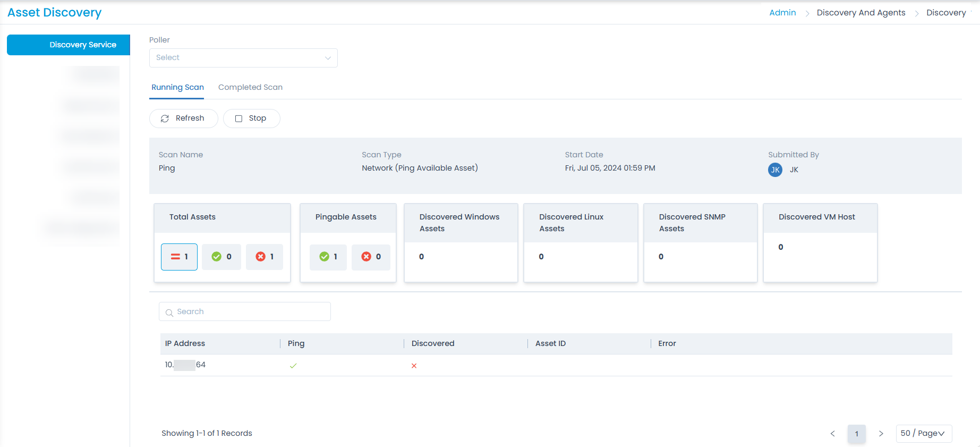The height and width of the screenshot is (447, 980).
Task: Open Admin breadcrumb link
Action: (782, 13)
